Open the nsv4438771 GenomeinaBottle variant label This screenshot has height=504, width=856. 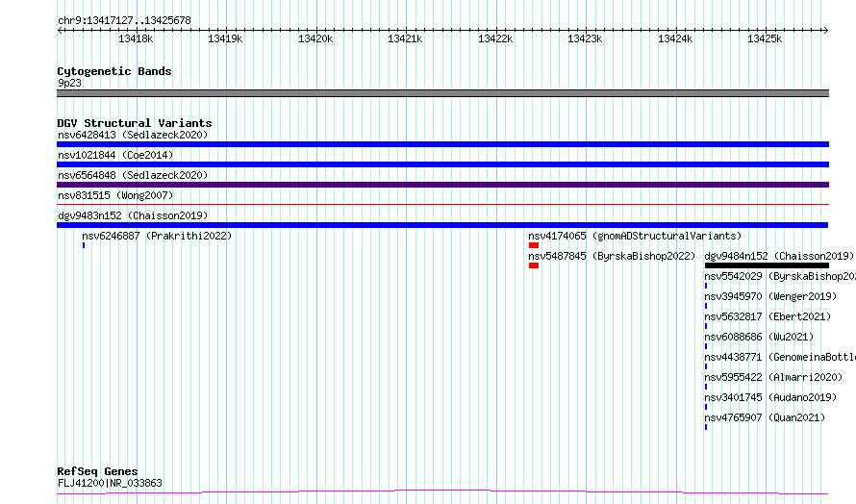(x=780, y=357)
